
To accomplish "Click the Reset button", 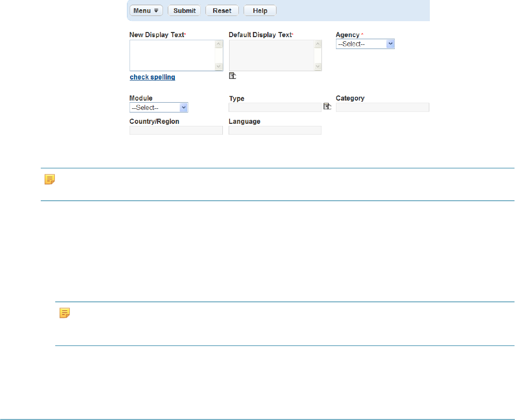I will pos(222,10).
